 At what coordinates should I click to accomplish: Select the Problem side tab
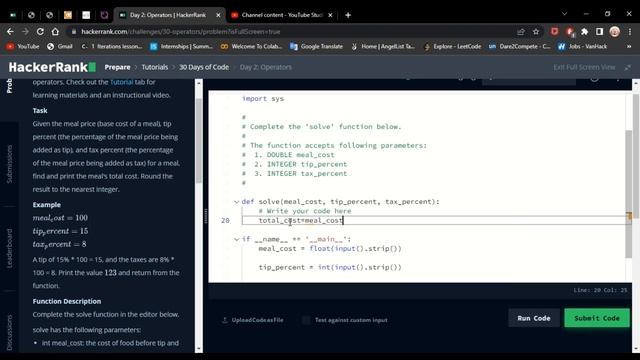click(9, 86)
